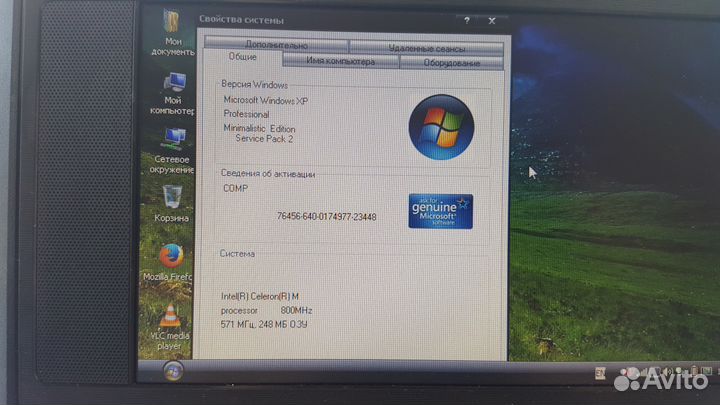This screenshot has width=720, height=405.
Task: Open the Сетевое окружение desktop icon
Action: tap(172, 151)
